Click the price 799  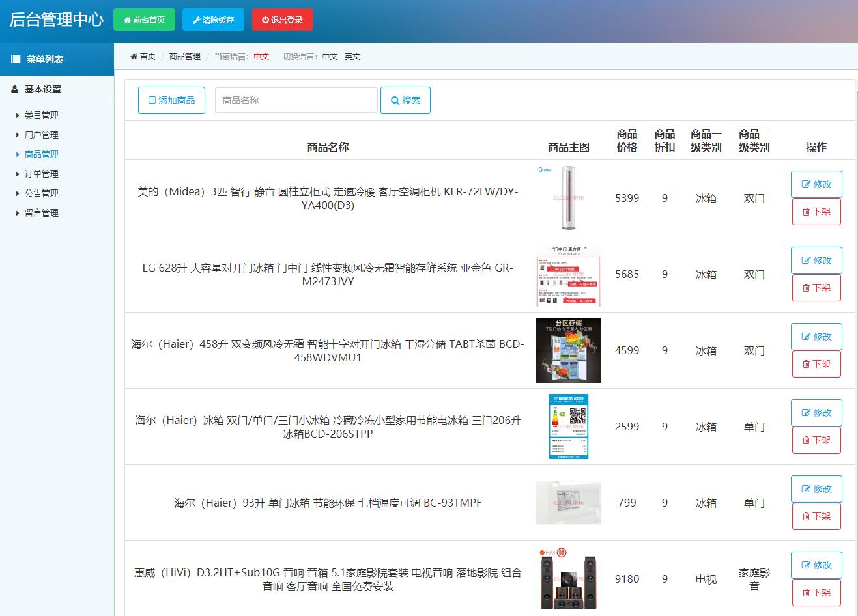pyautogui.click(x=627, y=503)
